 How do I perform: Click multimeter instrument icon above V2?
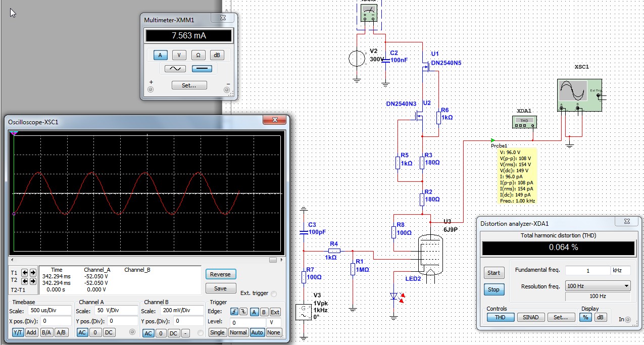(x=368, y=12)
